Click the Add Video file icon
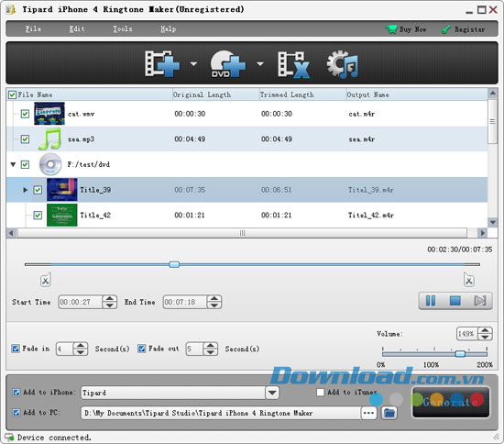504x444 pixels. (x=162, y=63)
